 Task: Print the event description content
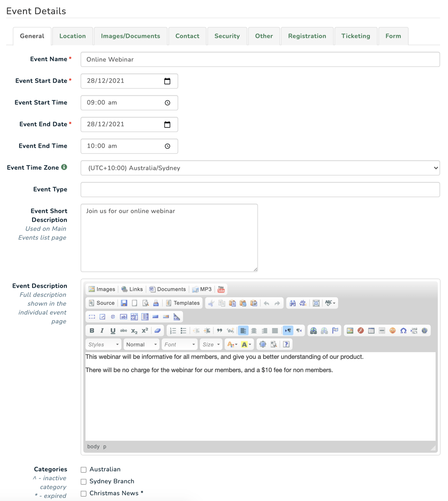pos(155,303)
